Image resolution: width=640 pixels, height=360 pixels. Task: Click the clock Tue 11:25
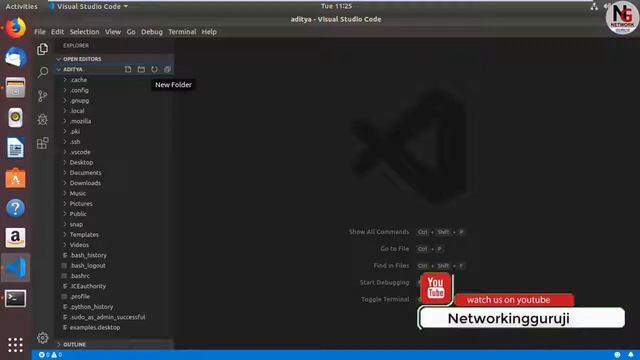click(x=336, y=6)
